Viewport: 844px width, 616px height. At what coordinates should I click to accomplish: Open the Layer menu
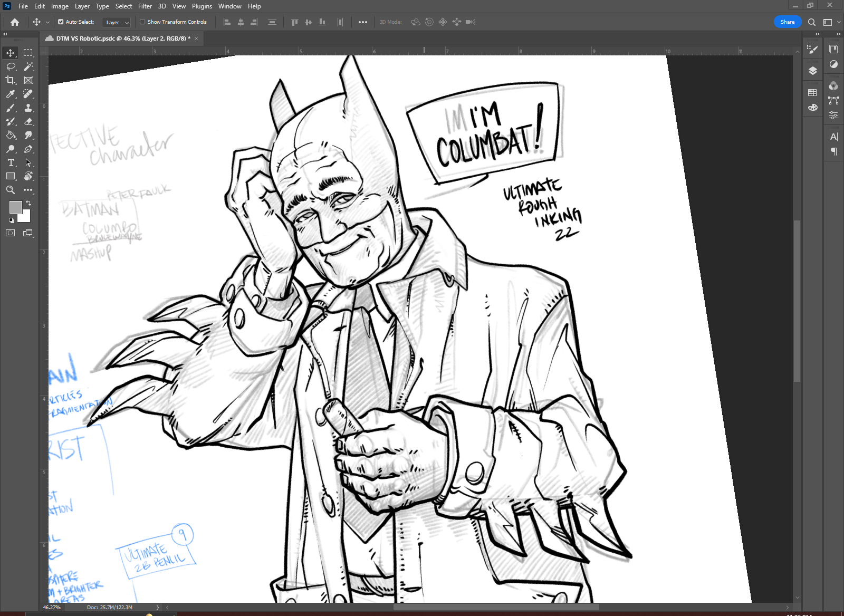pyautogui.click(x=82, y=6)
